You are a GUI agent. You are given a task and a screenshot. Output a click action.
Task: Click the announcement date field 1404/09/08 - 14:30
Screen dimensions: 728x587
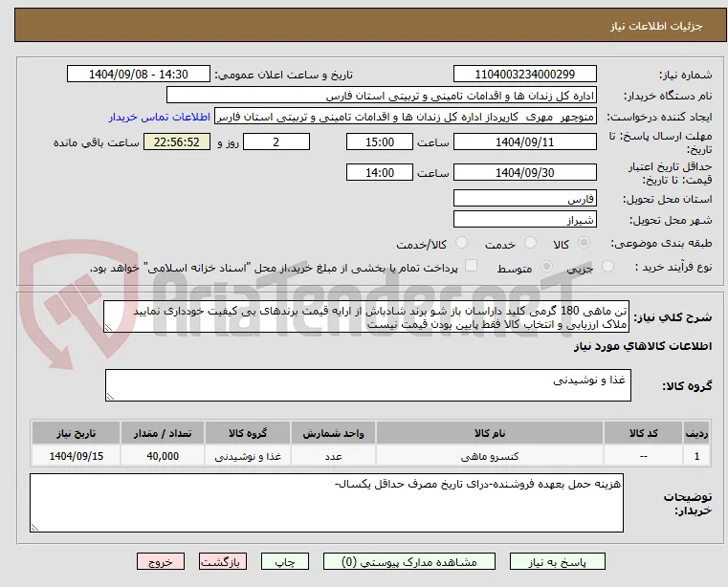[139, 75]
